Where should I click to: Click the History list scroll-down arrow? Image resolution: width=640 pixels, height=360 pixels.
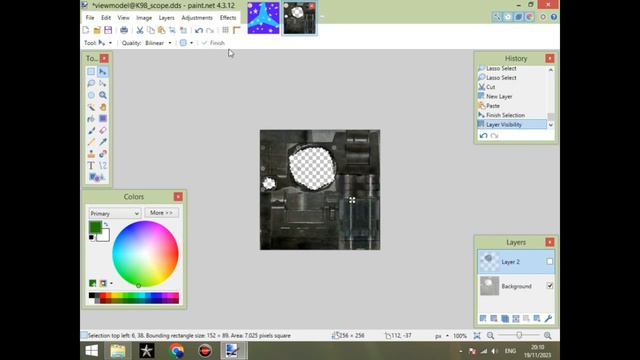click(x=551, y=125)
